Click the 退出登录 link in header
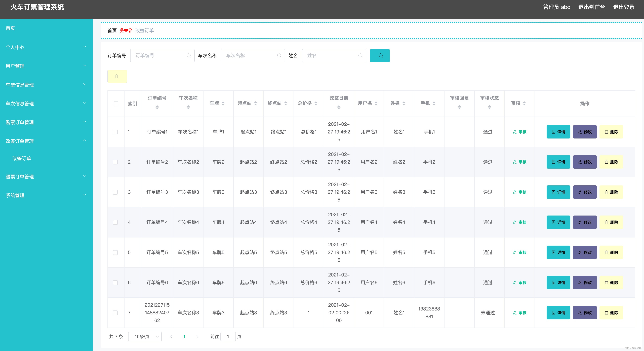 point(624,7)
